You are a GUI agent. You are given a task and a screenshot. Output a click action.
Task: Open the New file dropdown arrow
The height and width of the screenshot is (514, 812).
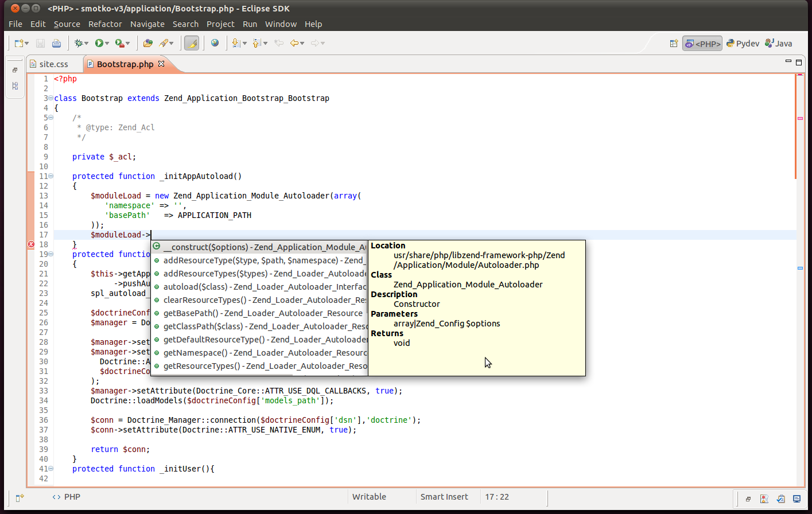pos(27,44)
